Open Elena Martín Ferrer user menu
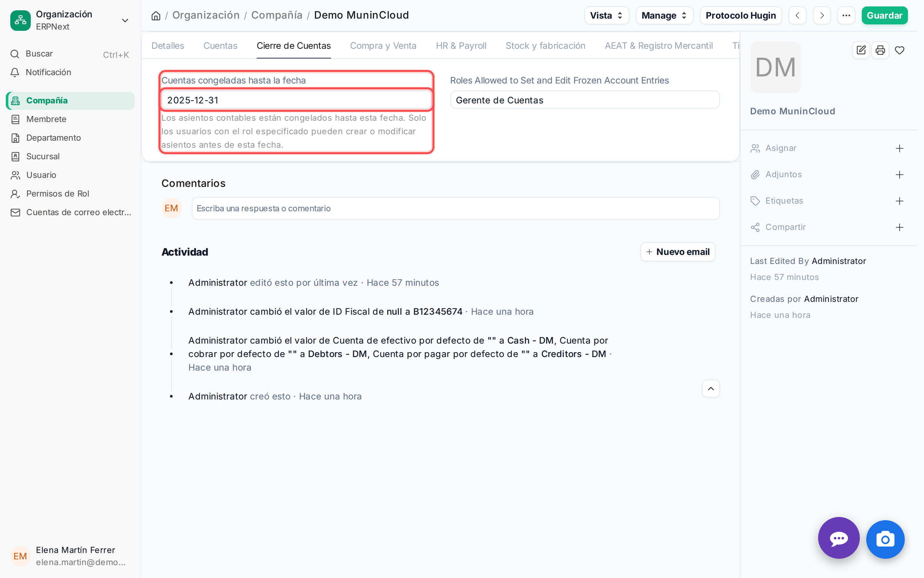Screen dimensions: 924x578 pyautogui.click(x=70, y=556)
